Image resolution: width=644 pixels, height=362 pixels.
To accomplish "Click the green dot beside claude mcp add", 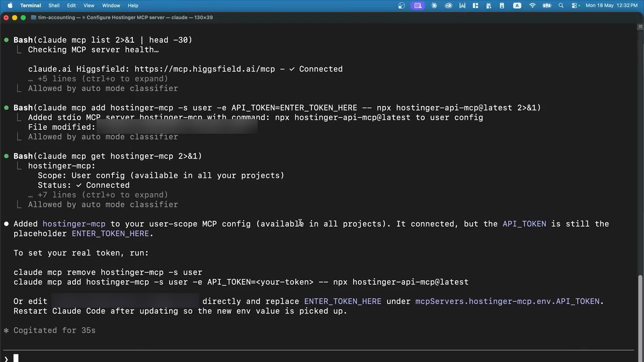I will coord(6,108).
